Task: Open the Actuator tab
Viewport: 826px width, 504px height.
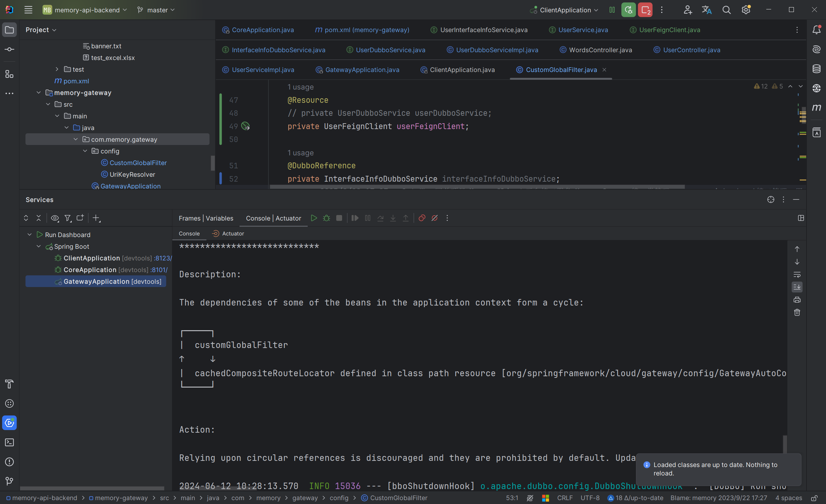Action: click(x=228, y=234)
